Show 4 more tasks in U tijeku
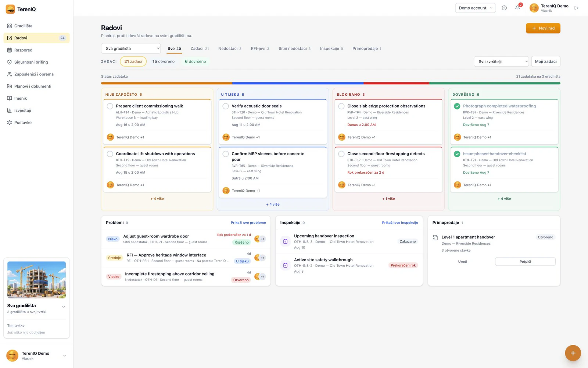Screen dimensions: 588x368 point(273,204)
